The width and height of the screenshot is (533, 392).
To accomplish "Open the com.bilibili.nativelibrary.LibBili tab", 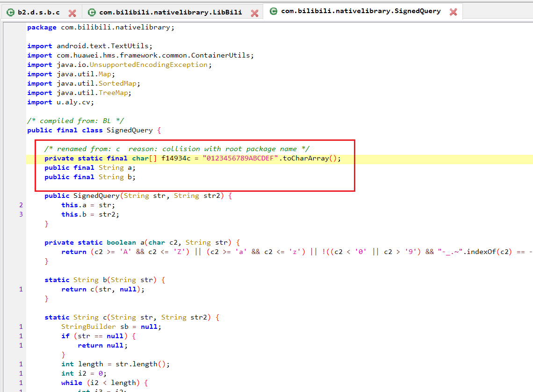I will point(170,13).
